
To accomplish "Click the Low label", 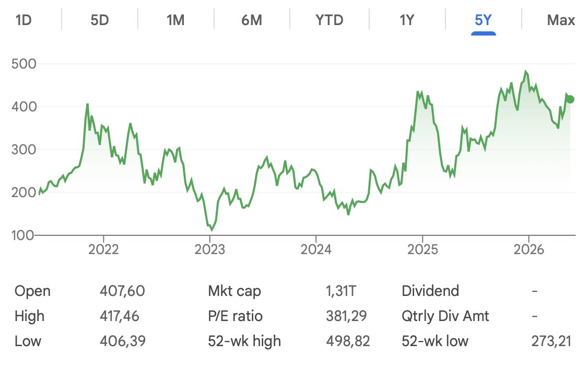I will coord(28,341).
